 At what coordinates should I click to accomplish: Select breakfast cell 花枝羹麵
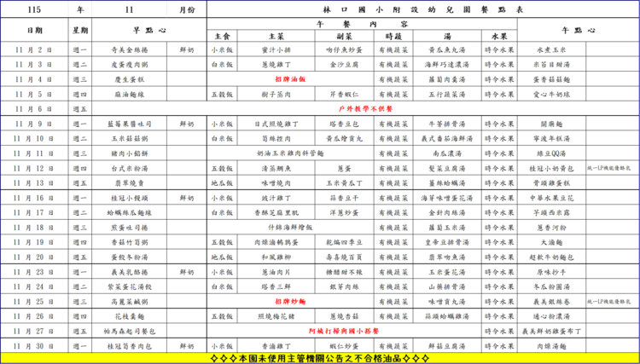coord(130,316)
